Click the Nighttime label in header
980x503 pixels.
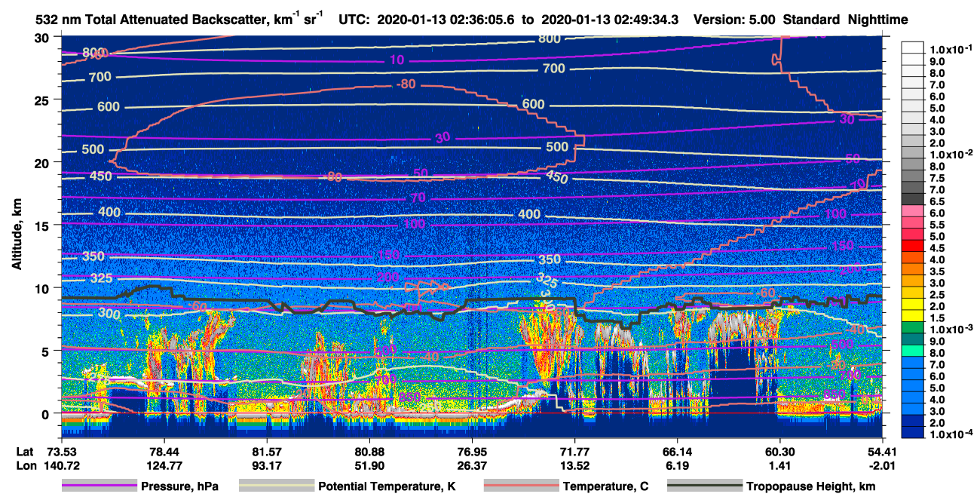(879, 20)
